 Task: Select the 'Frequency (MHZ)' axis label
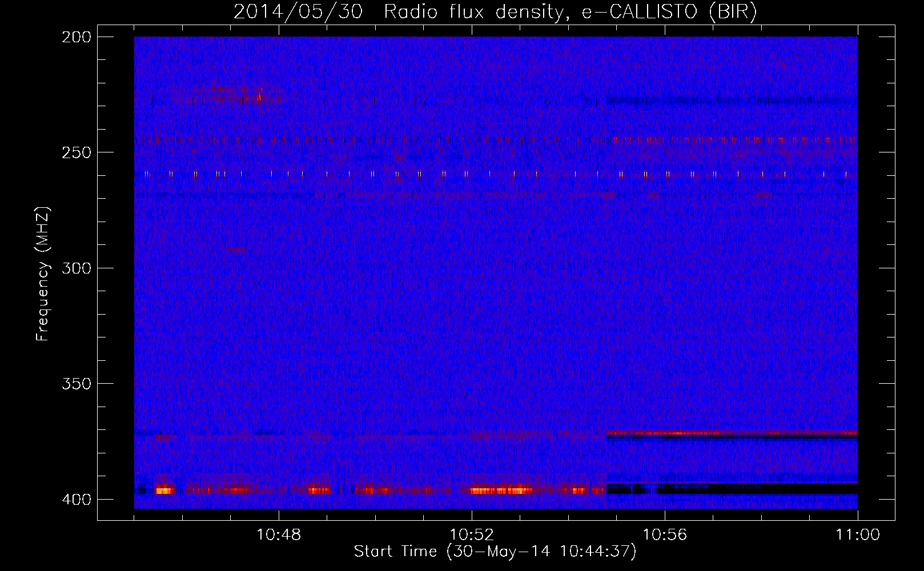(x=43, y=274)
